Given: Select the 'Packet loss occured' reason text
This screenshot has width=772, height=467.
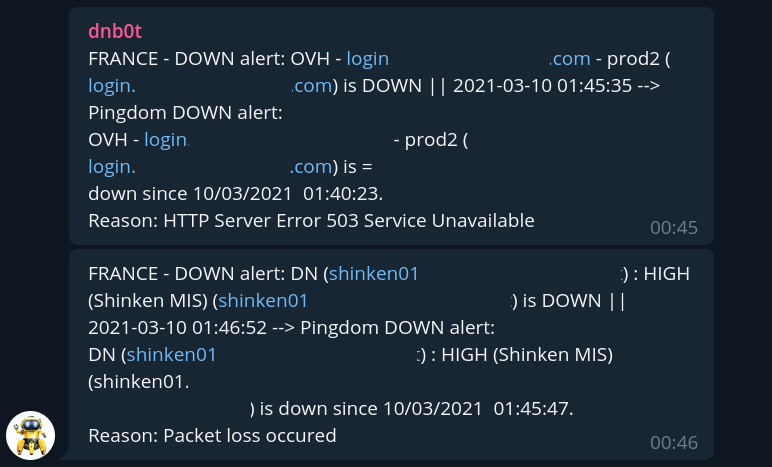Looking at the screenshot, I should pyautogui.click(x=249, y=436).
